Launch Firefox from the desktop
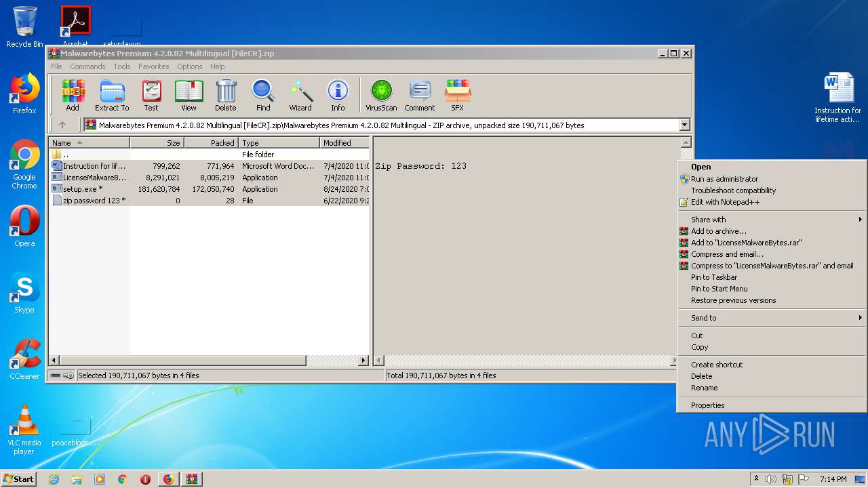 (24, 94)
